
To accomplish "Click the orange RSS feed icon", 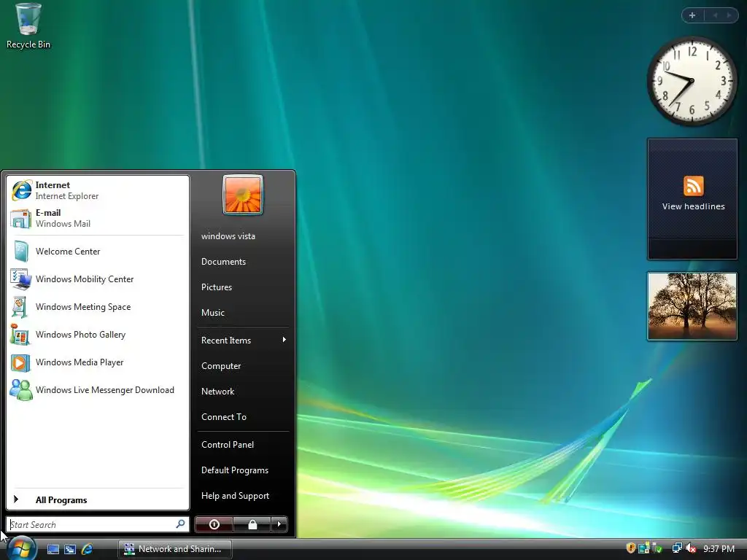I will click(693, 186).
